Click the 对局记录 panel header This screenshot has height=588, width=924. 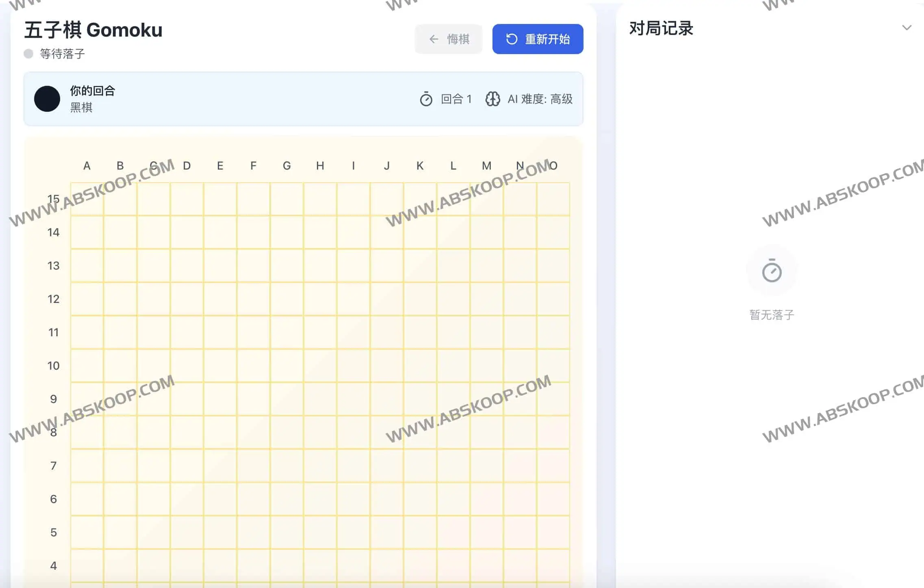(660, 28)
